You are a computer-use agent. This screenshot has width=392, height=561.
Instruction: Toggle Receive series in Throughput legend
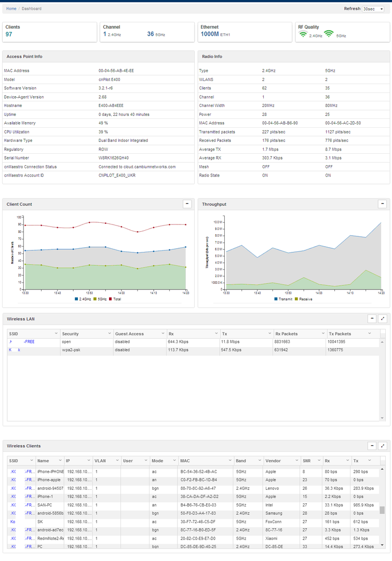pyautogui.click(x=303, y=299)
